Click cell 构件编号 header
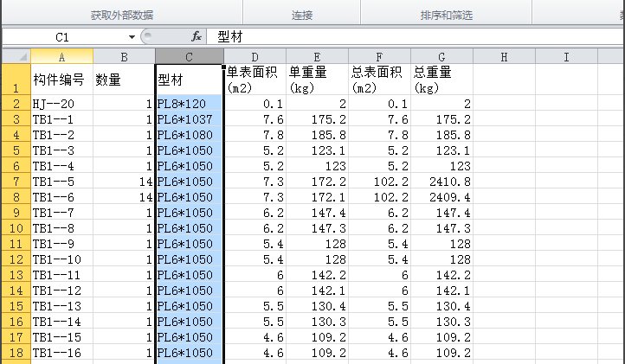Viewport: 625px width, 364px height. coord(61,80)
